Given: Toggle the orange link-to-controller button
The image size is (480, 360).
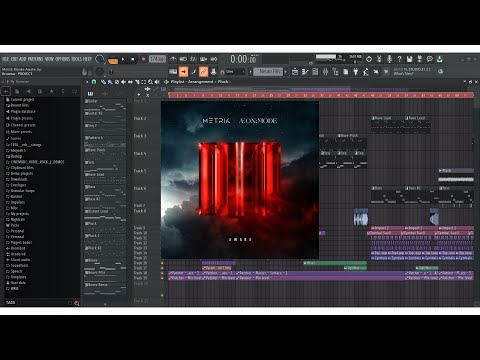Looking at the screenshot, I should click(203, 72).
